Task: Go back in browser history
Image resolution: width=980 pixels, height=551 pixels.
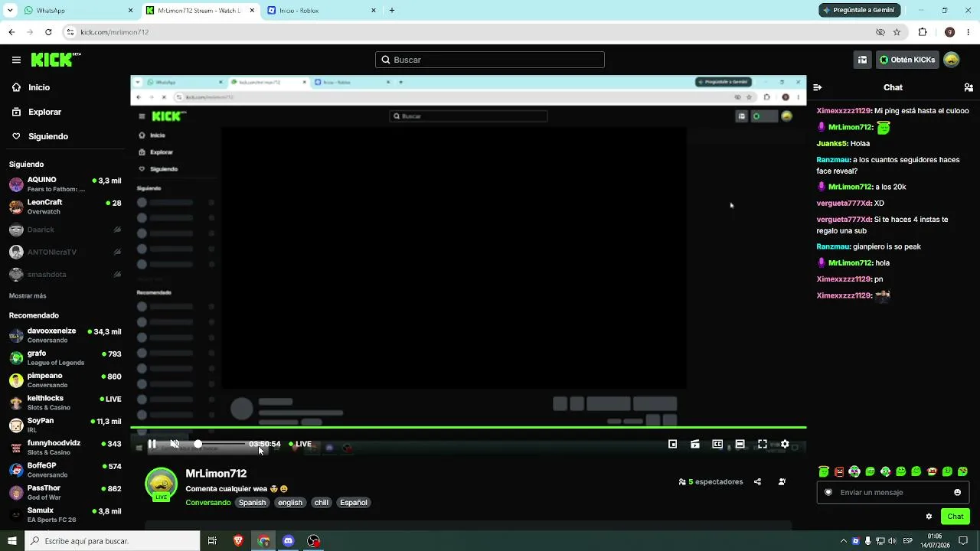Action: tap(11, 32)
